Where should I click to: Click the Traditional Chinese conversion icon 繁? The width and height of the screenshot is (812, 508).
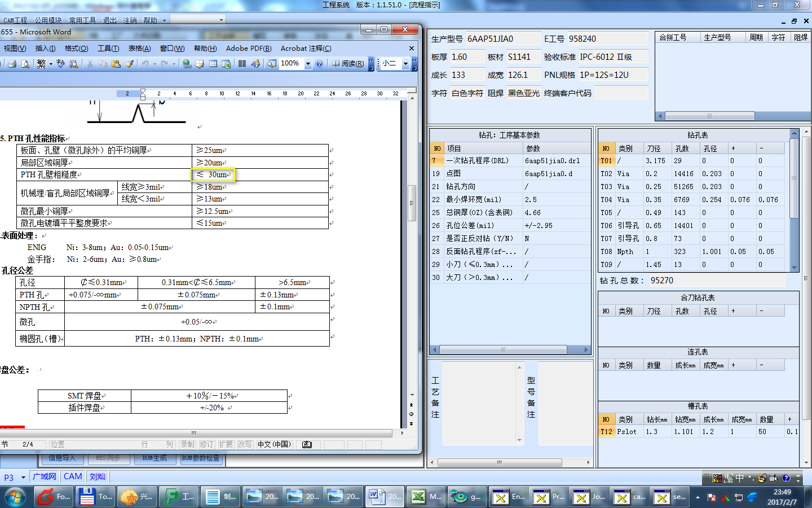click(x=41, y=64)
